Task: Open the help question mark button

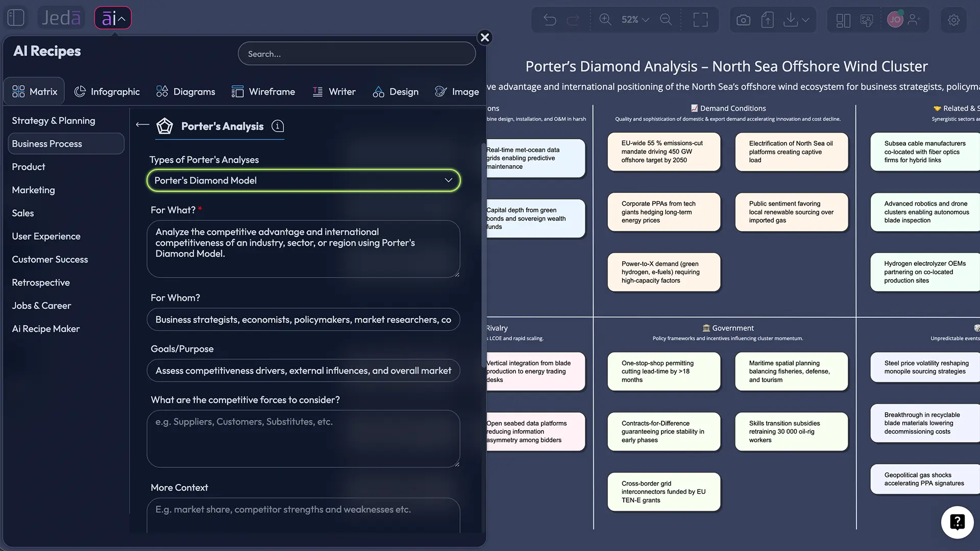Action: (957, 522)
